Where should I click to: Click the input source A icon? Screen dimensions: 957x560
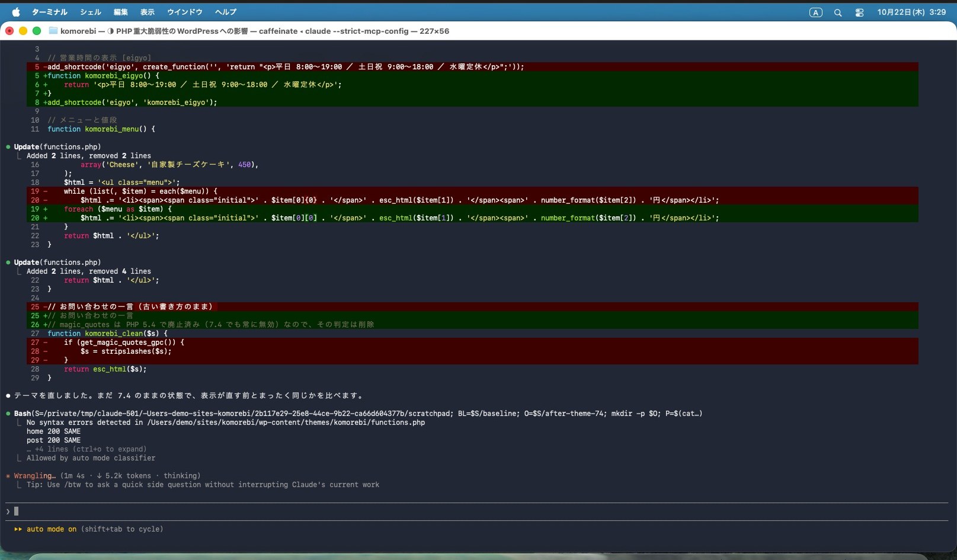coord(816,12)
